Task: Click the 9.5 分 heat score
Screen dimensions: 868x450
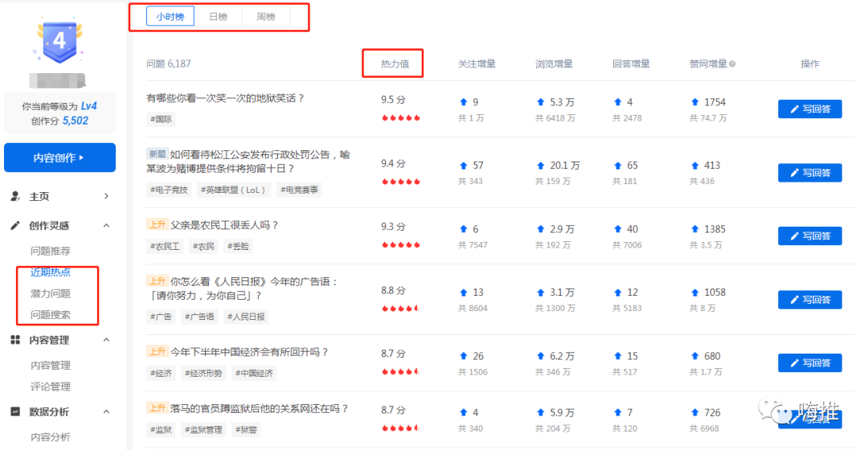Action: (393, 100)
